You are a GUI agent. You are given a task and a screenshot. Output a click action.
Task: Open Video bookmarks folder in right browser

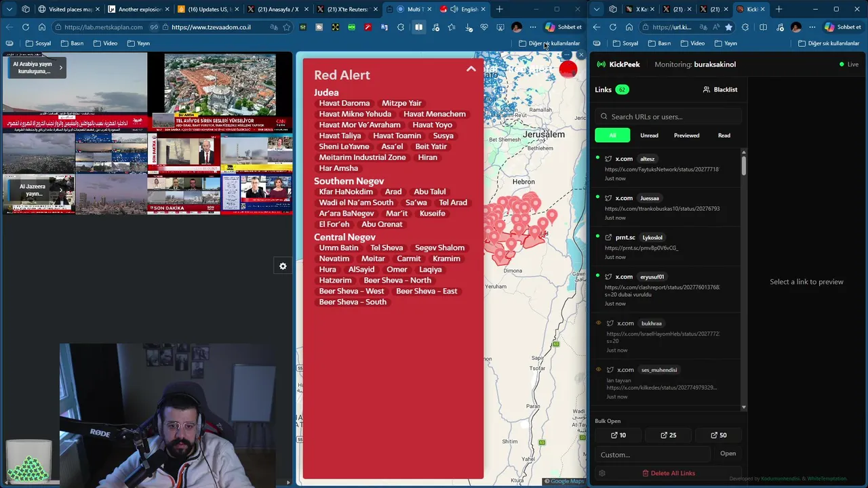(x=692, y=43)
